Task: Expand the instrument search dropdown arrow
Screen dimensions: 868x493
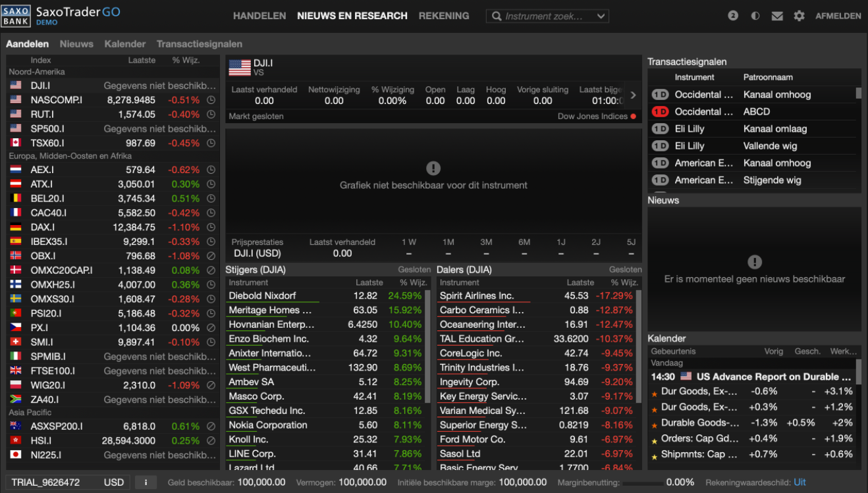Action: click(x=601, y=16)
